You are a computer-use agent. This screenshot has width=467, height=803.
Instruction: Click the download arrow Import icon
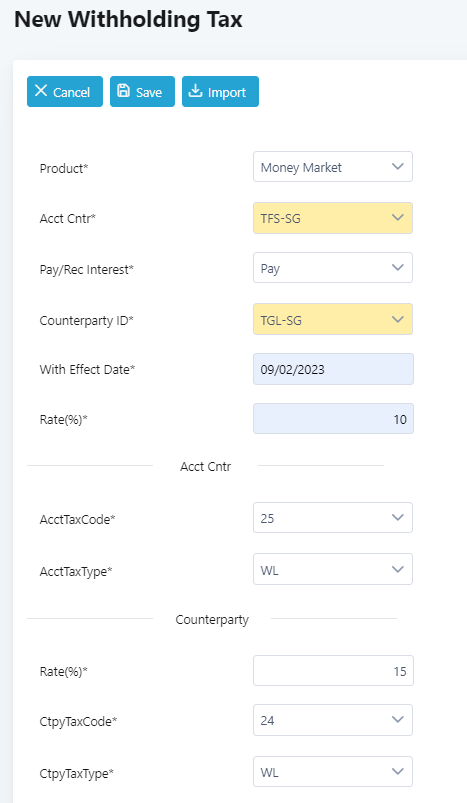pos(195,91)
